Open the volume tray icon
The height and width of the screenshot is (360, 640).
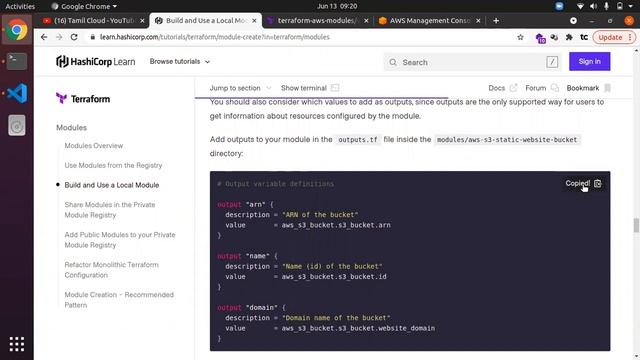[593, 6]
